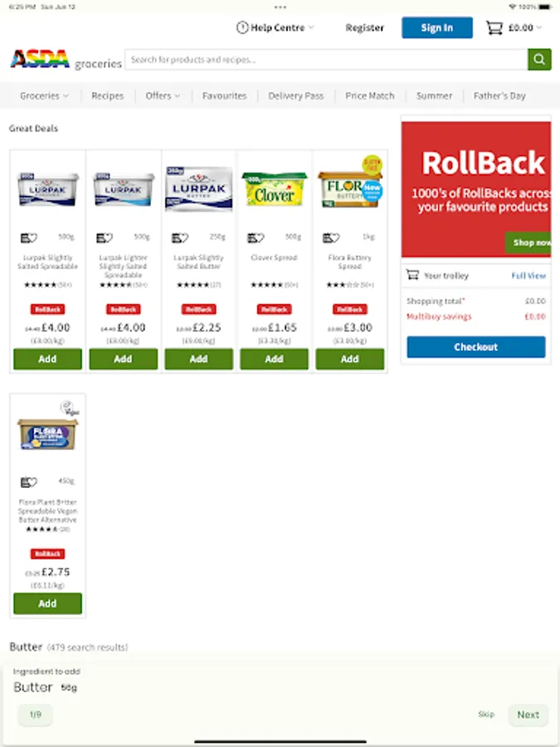Click the blue Sign In button
The height and width of the screenshot is (747, 560).
437,27
